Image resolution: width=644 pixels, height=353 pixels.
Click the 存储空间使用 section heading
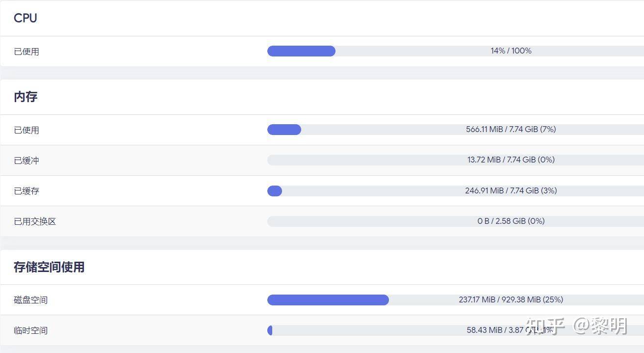[49, 267]
